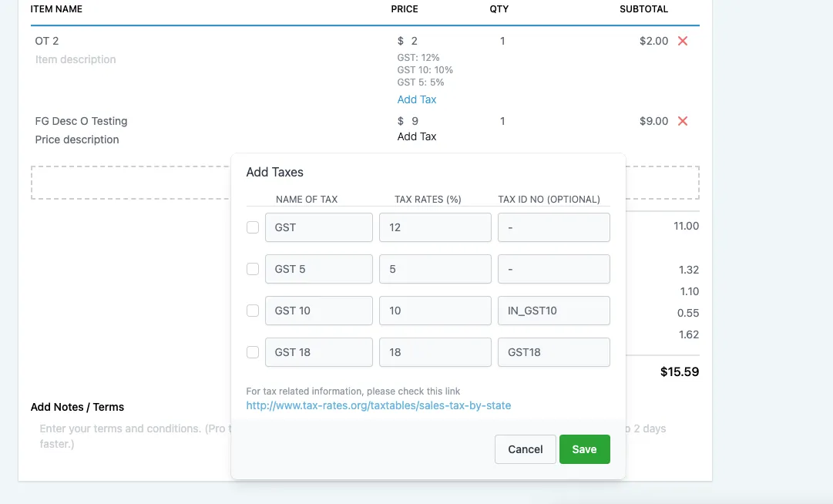Edit the GST 5 tax name field
833x504 pixels.
(318, 269)
